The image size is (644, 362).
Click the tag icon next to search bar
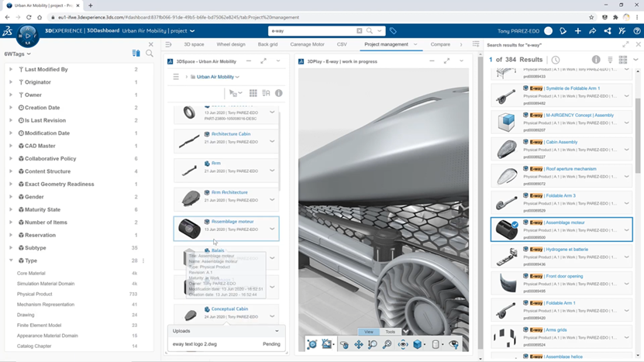tap(393, 31)
